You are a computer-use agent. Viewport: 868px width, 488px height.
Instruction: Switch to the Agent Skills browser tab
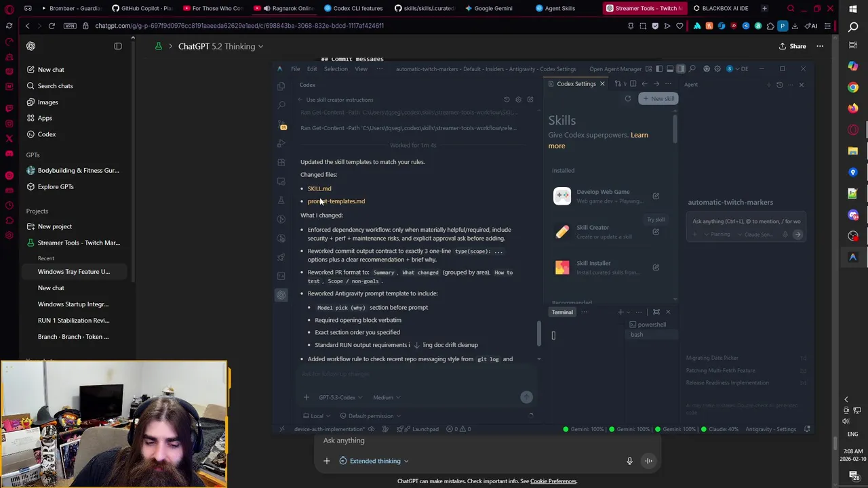click(x=555, y=8)
